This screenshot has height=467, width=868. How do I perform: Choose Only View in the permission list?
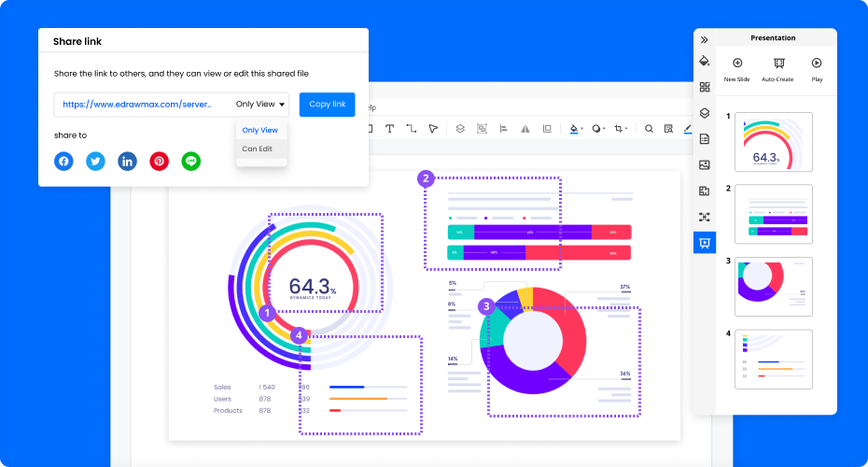click(259, 130)
